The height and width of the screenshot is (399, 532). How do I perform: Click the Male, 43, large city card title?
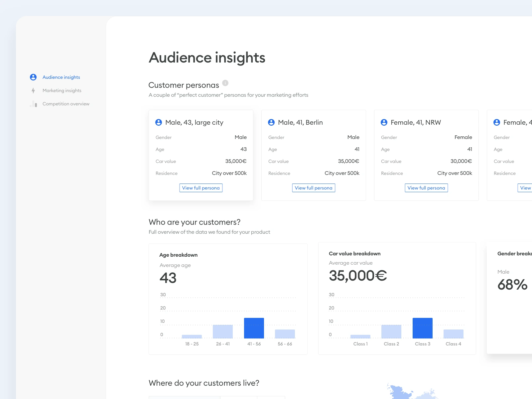coord(194,122)
